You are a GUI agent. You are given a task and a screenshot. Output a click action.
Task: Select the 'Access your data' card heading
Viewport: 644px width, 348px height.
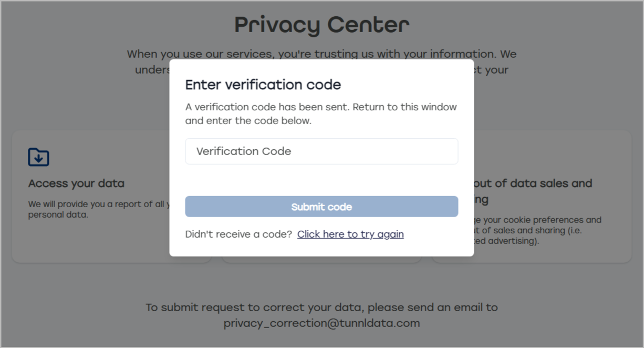click(x=76, y=183)
